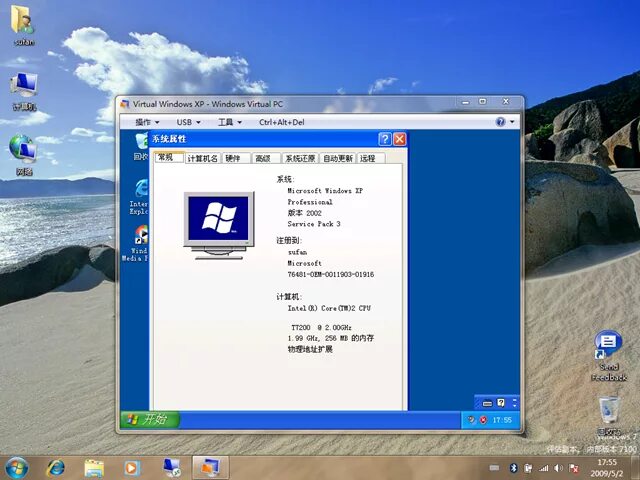The width and height of the screenshot is (640, 480).
Task: Click the Windows 7 taskbar clock 17:55
Action: pyautogui.click(x=607, y=462)
